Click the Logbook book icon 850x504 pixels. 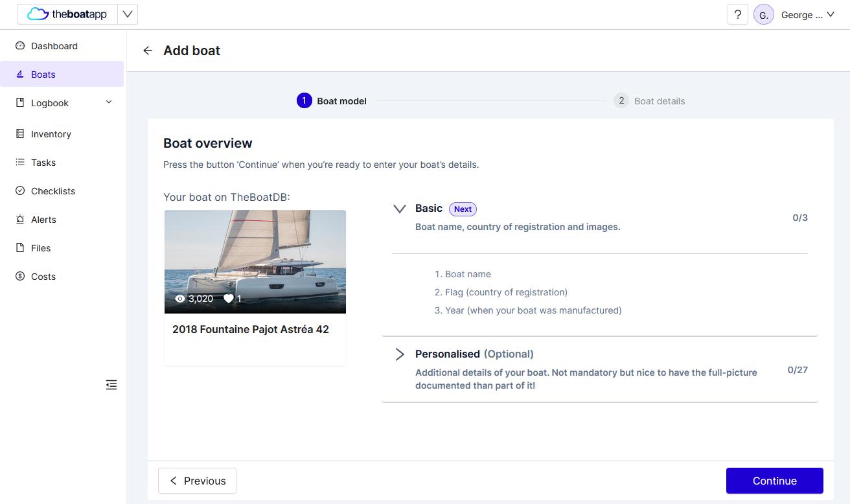[19, 103]
